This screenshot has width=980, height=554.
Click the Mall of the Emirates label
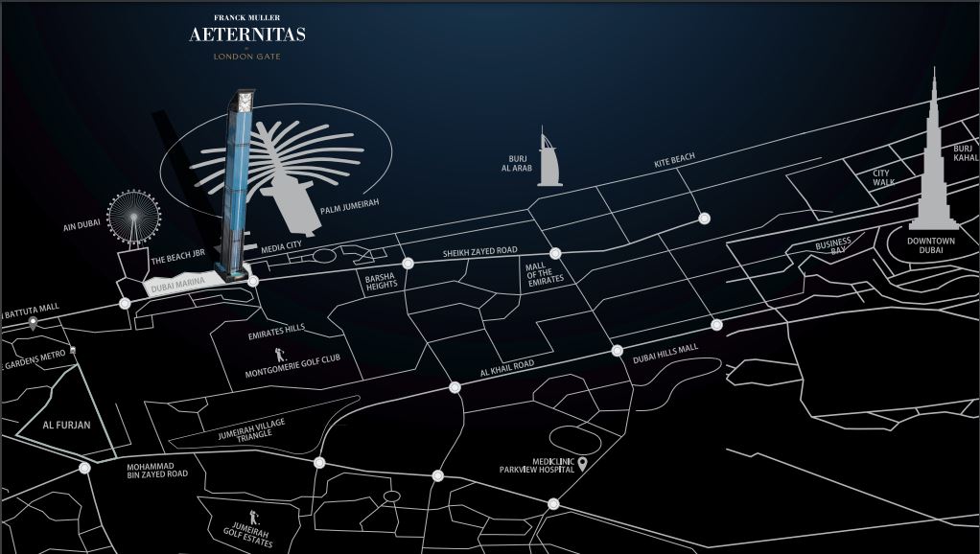(544, 274)
